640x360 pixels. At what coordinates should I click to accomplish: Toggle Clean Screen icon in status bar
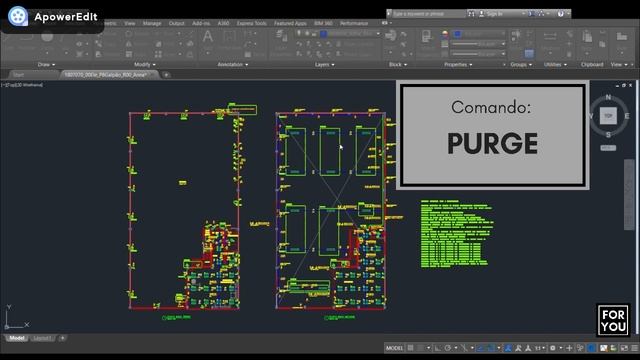tap(624, 348)
